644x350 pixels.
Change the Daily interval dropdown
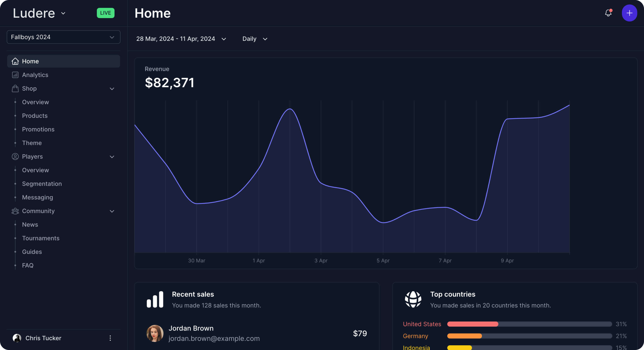point(255,39)
